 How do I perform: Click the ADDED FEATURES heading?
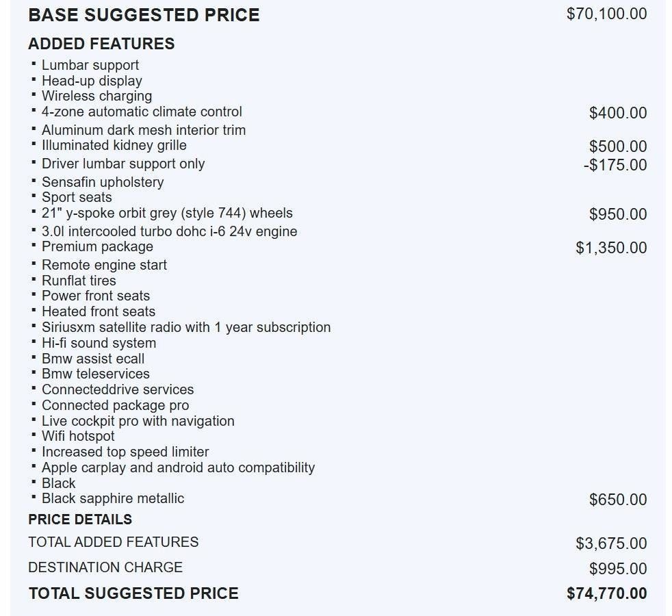point(101,44)
